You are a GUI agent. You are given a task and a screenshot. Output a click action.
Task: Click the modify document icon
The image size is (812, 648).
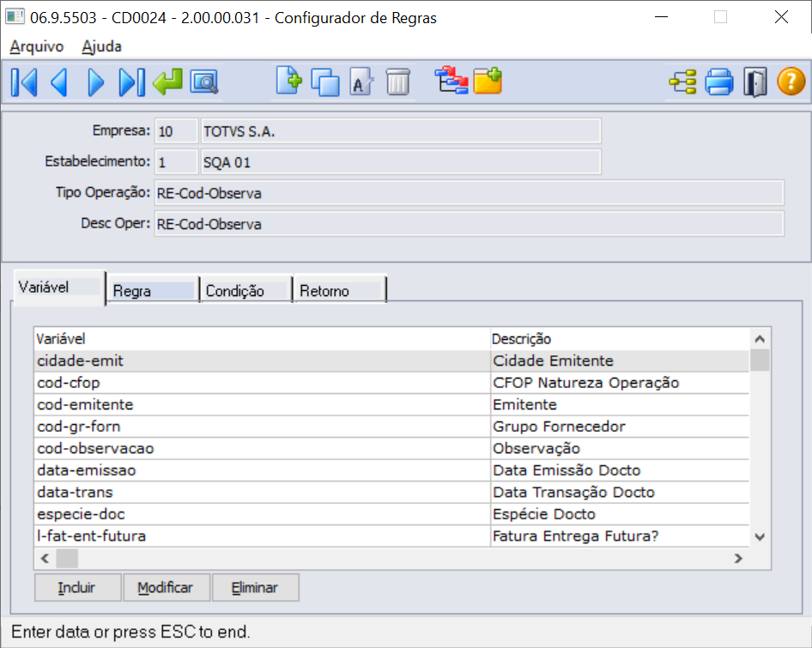click(x=361, y=82)
